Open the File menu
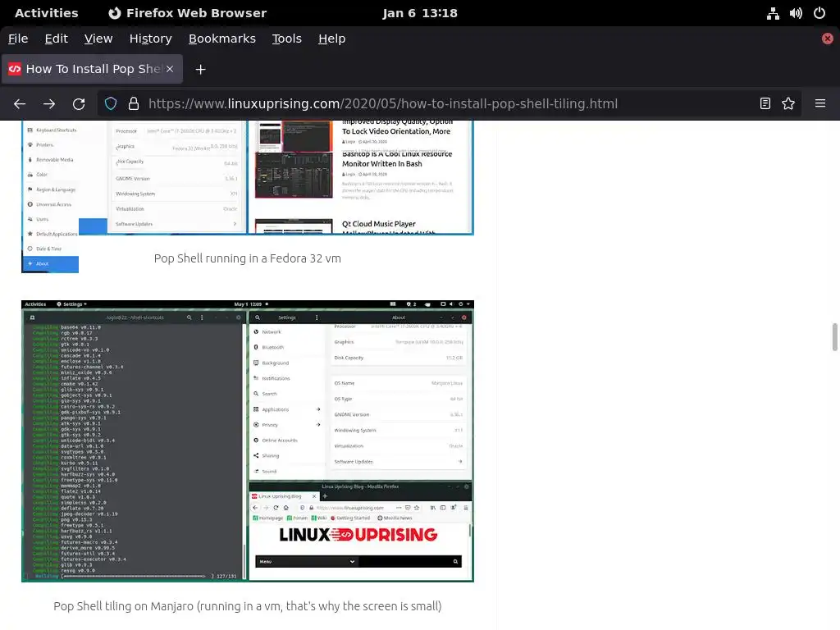 [18, 39]
